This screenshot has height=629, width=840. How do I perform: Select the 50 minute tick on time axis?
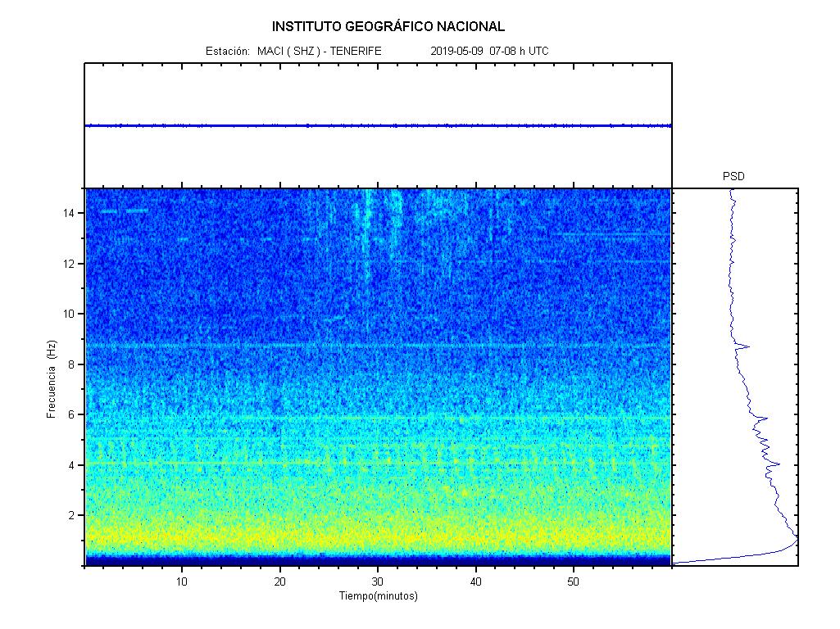pos(574,581)
